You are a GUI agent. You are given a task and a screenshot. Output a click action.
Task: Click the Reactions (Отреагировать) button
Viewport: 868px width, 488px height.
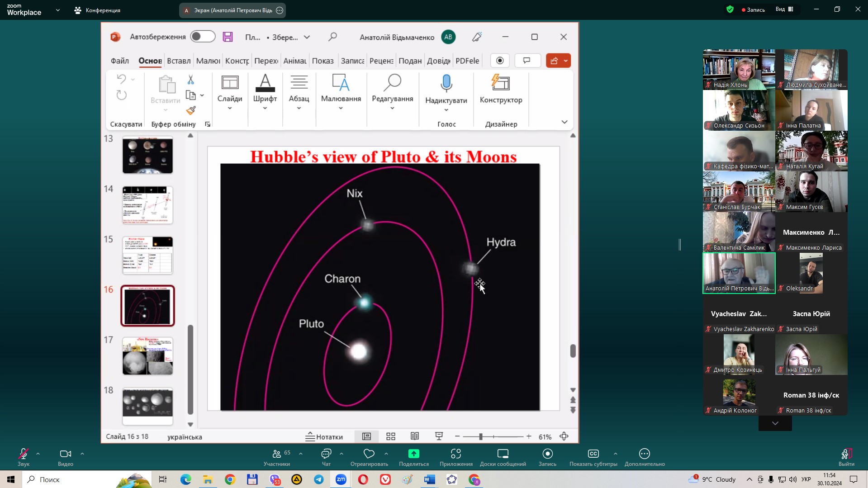(x=369, y=457)
